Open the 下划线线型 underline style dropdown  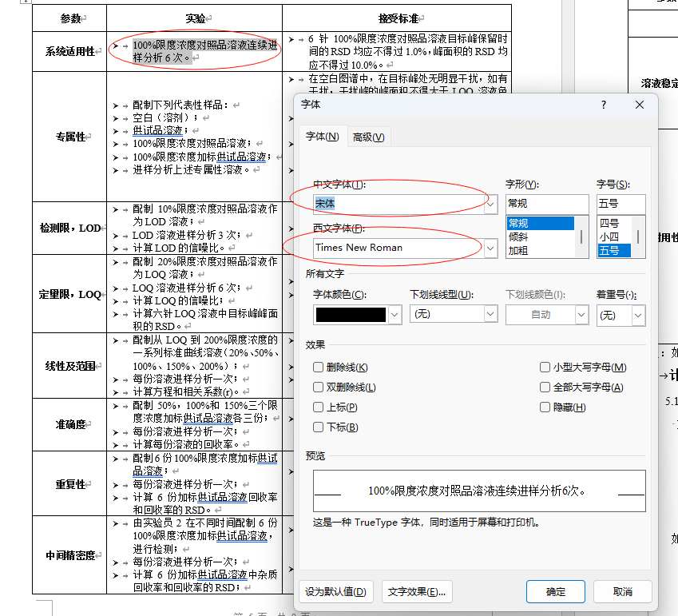coord(490,315)
